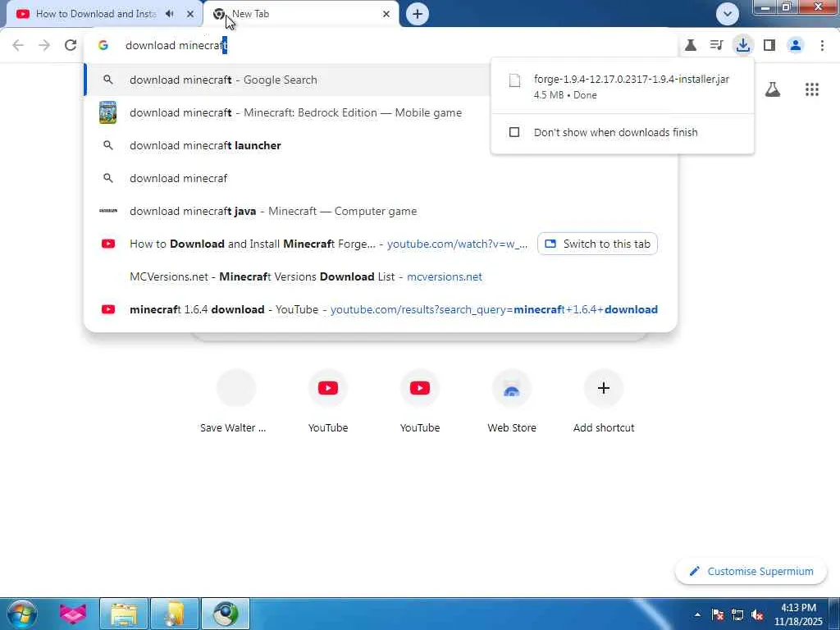Click the Google icon in address bar
This screenshot has width=840, height=630.
[103, 45]
